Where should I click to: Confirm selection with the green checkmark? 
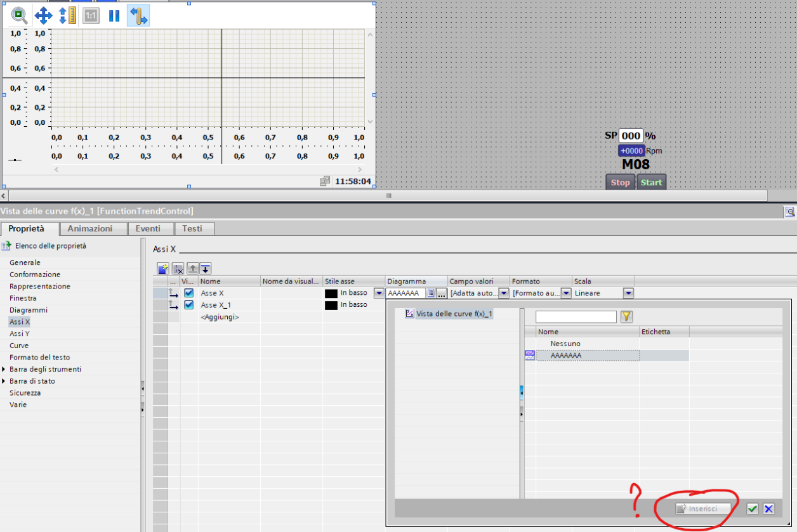coord(753,509)
